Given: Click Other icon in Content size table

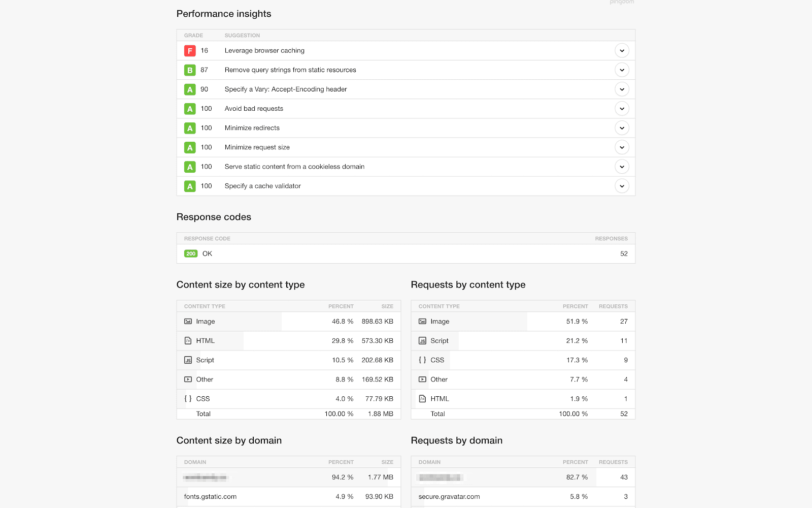Looking at the screenshot, I should [x=188, y=379].
